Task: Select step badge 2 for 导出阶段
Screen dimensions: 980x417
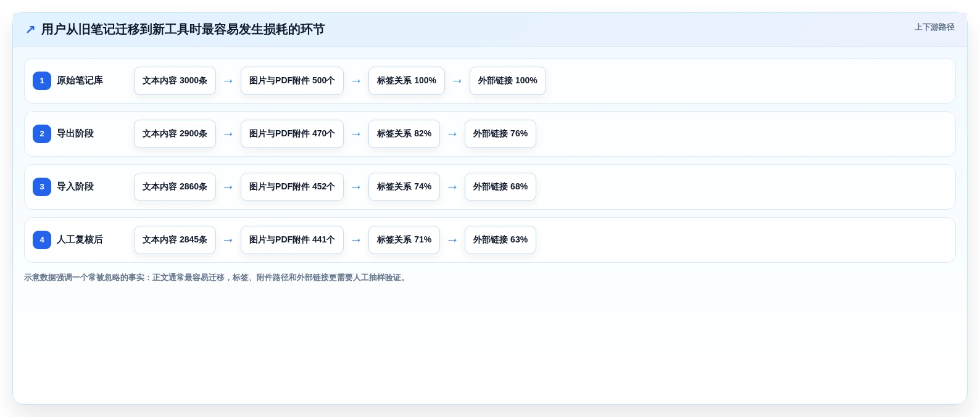Action: pos(42,134)
